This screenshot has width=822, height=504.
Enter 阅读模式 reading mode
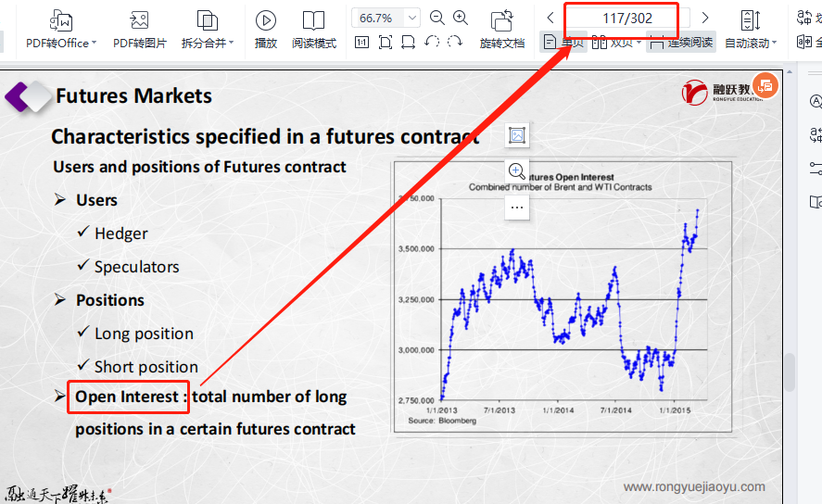(x=314, y=29)
